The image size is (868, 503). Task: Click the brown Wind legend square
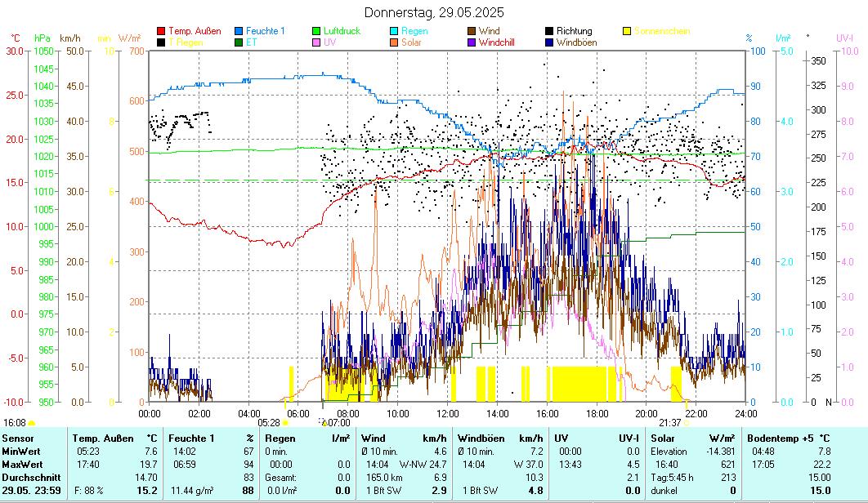(472, 31)
